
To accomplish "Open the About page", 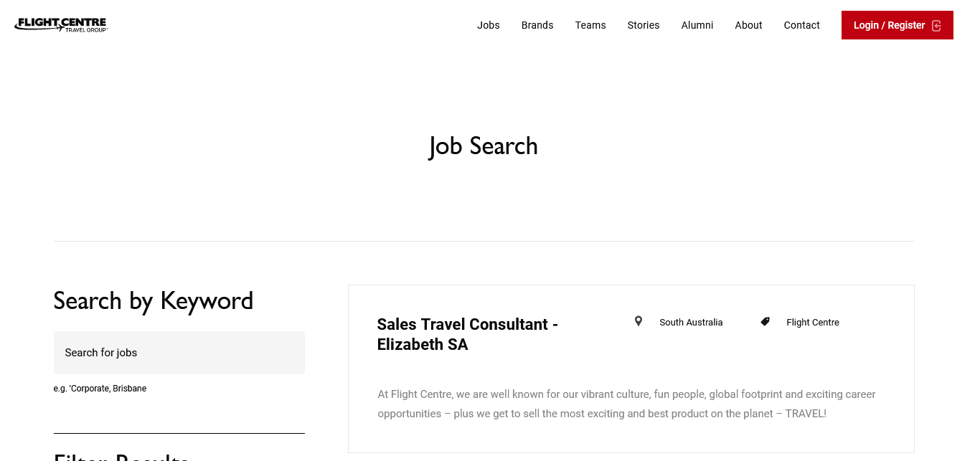I will point(748,25).
